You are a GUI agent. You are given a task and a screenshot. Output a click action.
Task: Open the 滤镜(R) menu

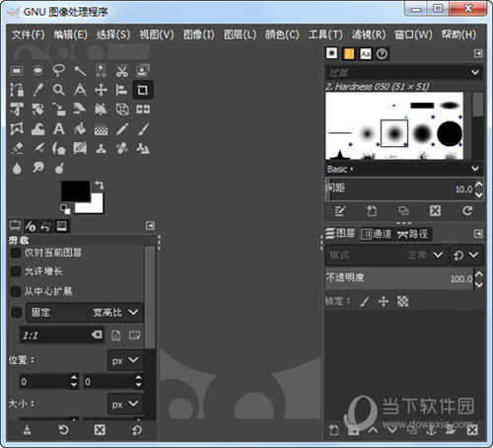(x=369, y=35)
